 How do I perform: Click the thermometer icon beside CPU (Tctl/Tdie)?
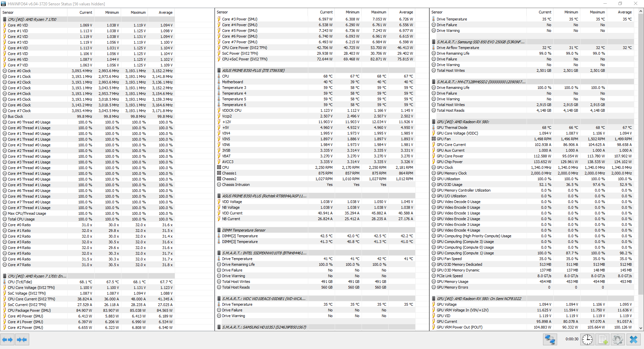5,282
